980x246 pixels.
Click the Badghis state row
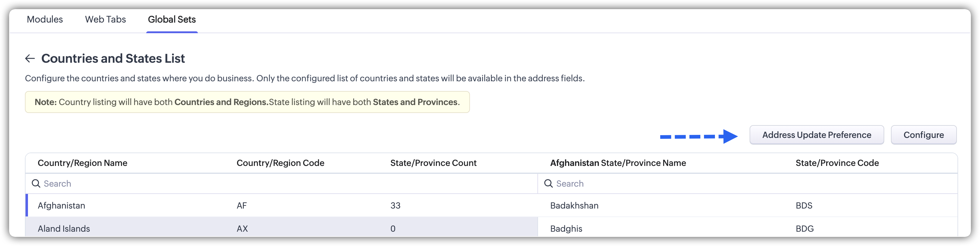pos(566,228)
